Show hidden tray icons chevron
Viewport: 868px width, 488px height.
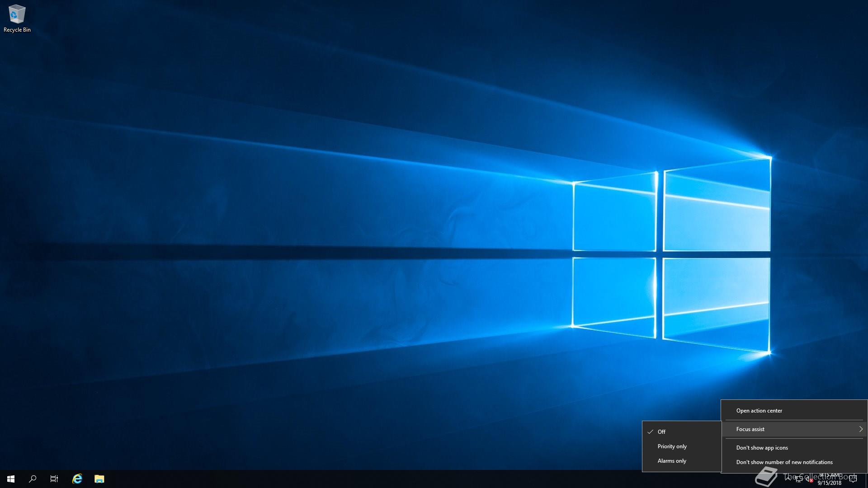coord(788,479)
